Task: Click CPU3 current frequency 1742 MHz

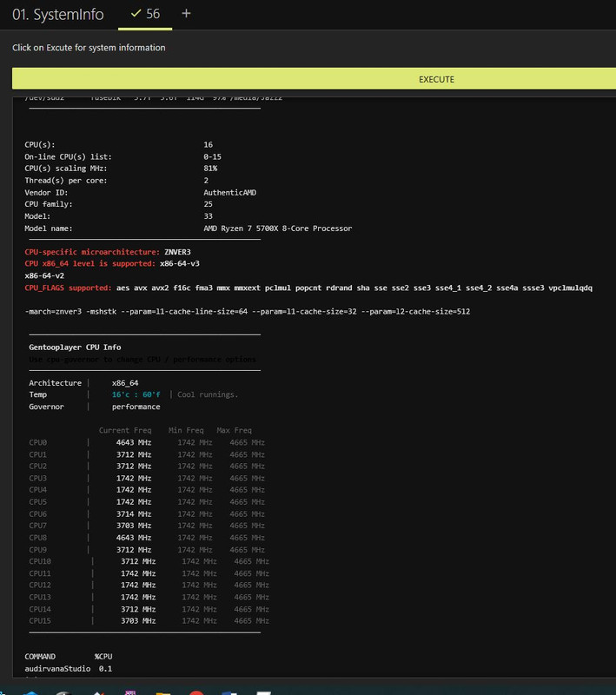Action: point(134,479)
